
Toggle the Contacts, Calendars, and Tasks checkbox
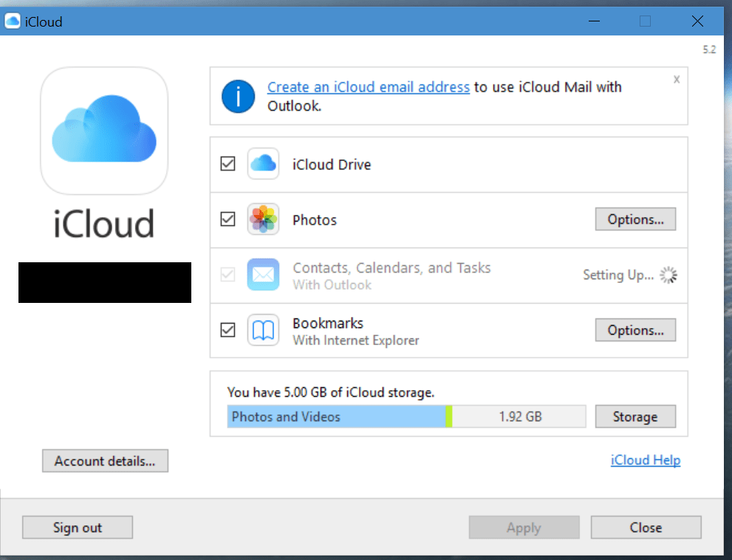(228, 275)
